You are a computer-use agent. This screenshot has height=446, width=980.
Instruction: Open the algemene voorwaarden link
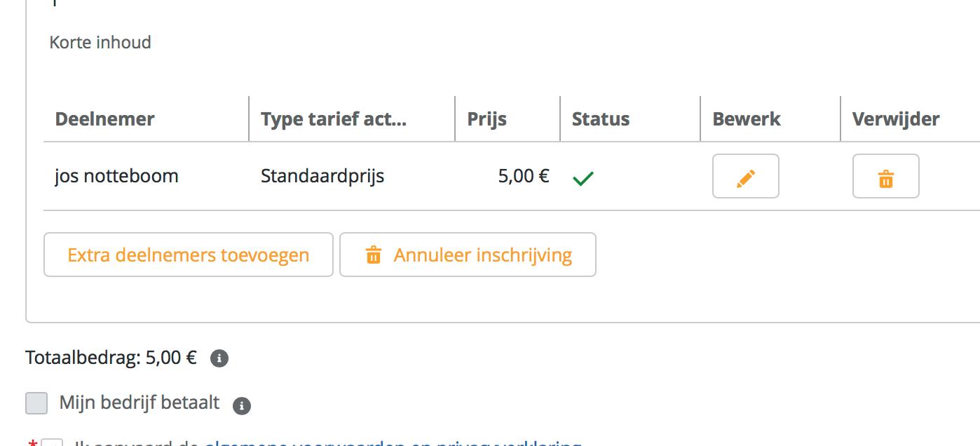(393, 443)
